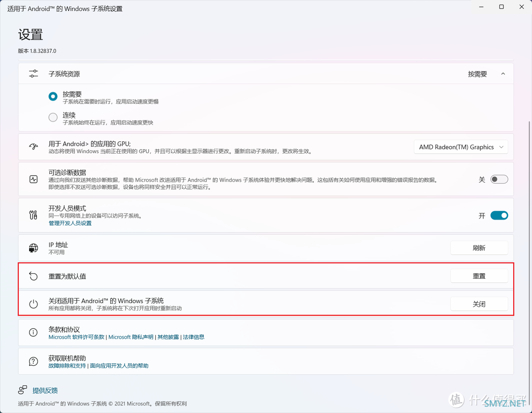
Task: Open the 管理开发人员设置 link
Action: (x=70, y=223)
